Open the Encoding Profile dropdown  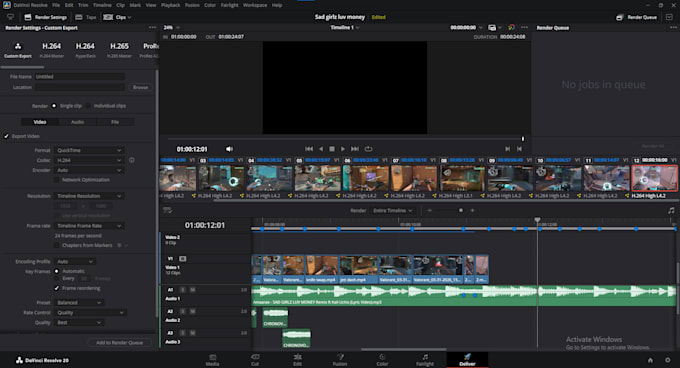click(x=75, y=261)
